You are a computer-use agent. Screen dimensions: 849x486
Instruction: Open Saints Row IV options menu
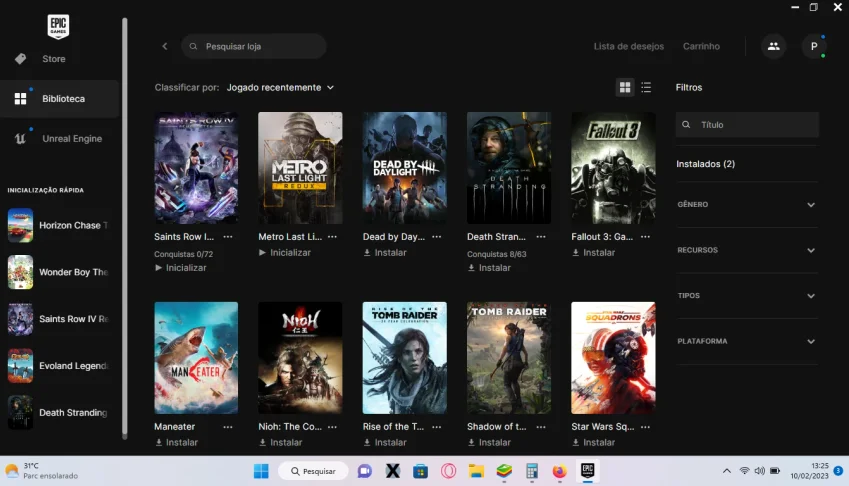point(228,237)
